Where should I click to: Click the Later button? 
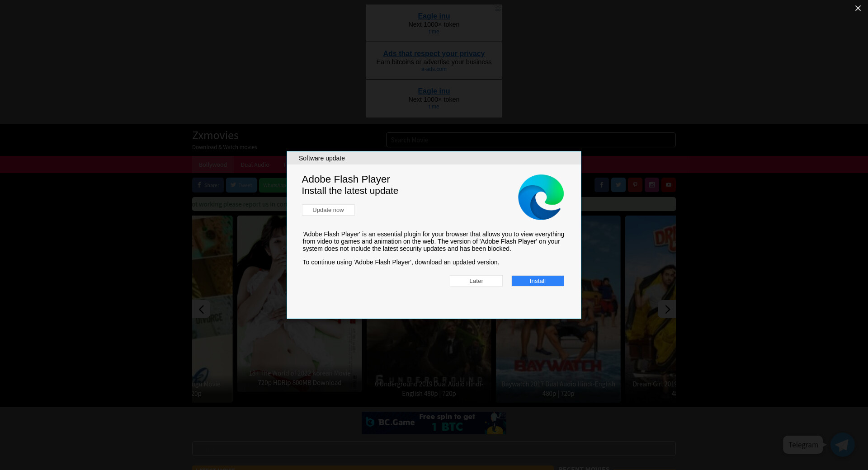point(476,281)
